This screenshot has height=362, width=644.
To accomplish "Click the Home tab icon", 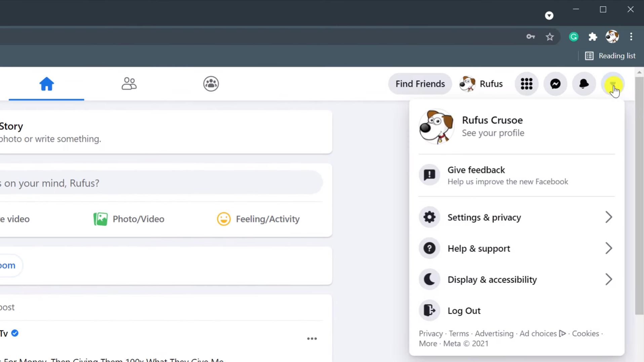I will pos(46,84).
